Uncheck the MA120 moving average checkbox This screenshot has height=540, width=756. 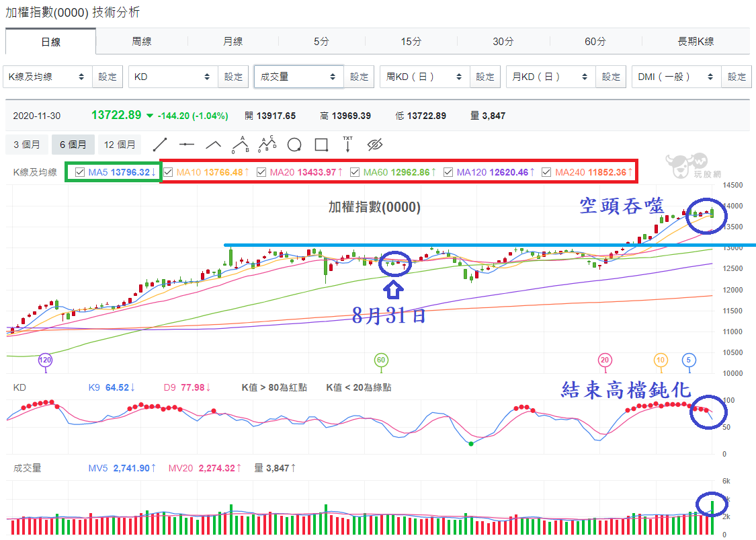click(448, 172)
